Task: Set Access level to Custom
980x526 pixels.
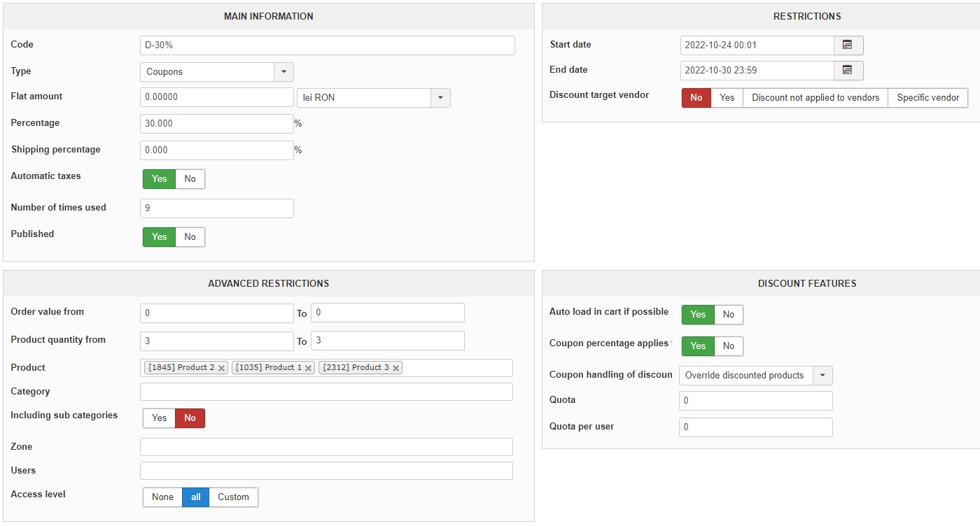Action: 233,497
